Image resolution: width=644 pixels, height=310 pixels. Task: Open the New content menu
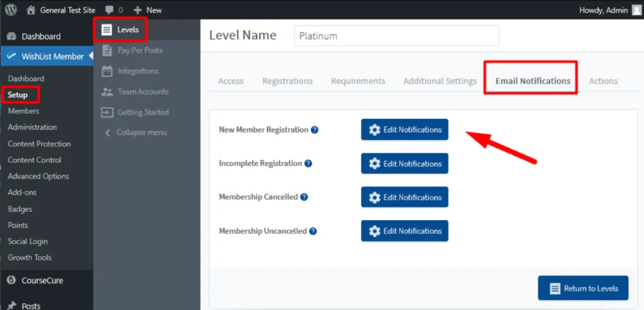[148, 10]
